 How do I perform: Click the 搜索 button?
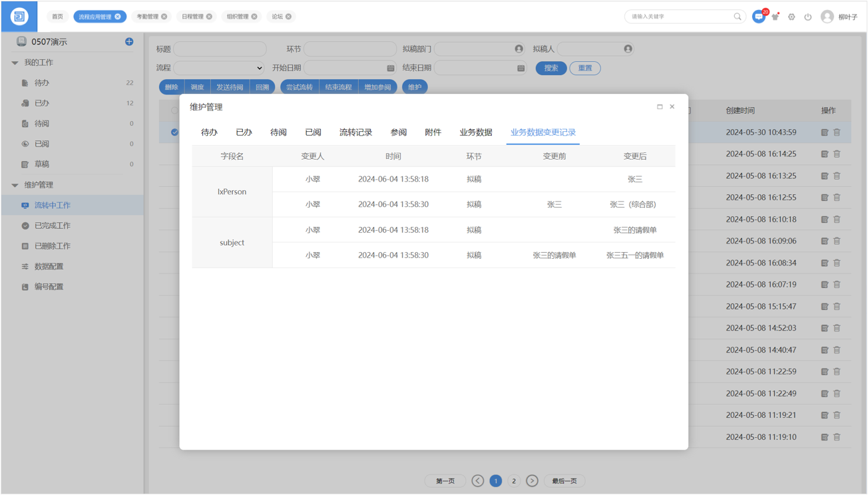tap(551, 68)
